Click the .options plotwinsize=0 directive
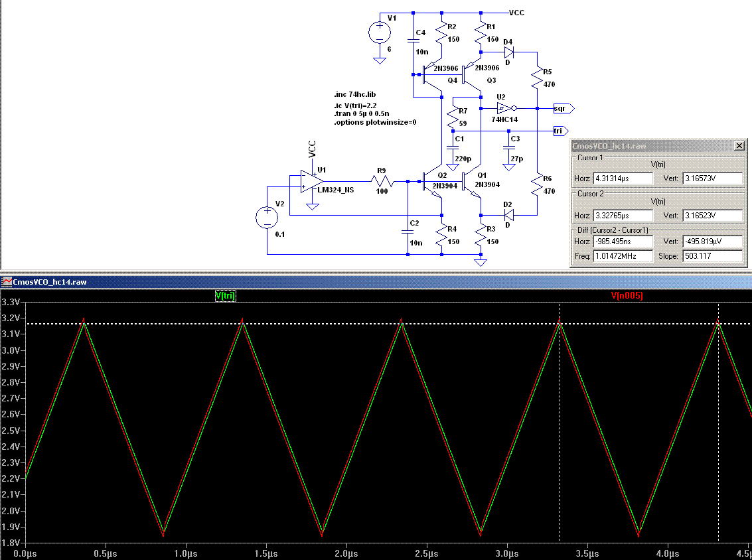752x560 pixels. point(376,122)
